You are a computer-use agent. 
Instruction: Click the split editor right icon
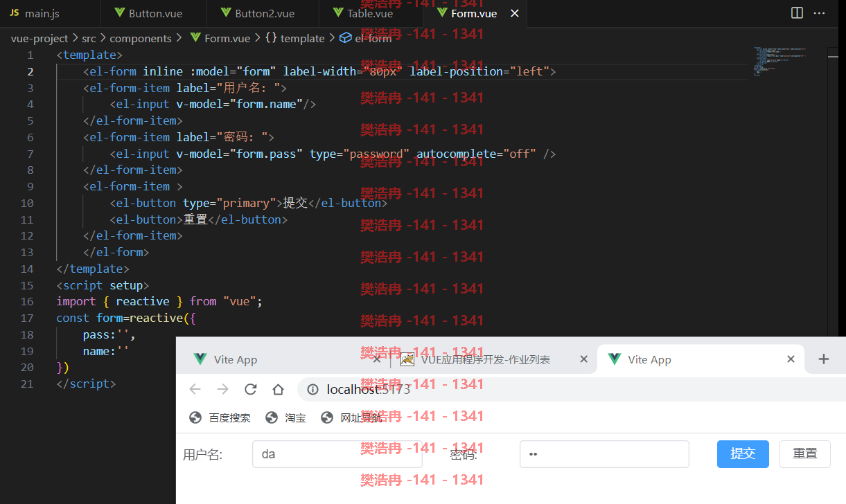797,12
